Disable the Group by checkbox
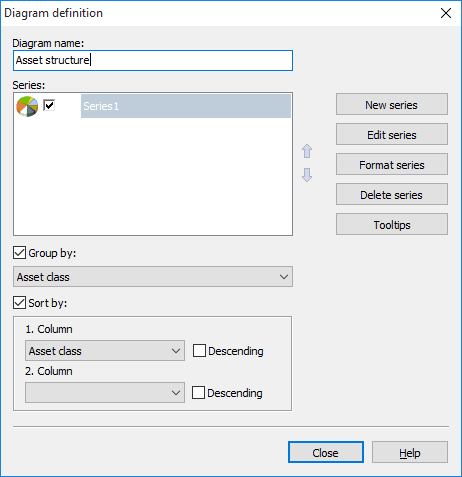 coord(19,253)
